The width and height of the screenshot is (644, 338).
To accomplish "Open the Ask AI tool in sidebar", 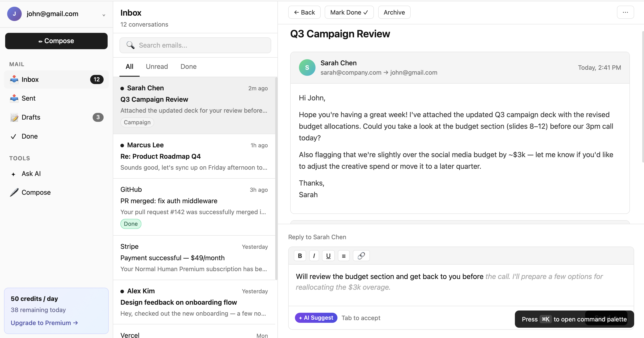I will 31,173.
